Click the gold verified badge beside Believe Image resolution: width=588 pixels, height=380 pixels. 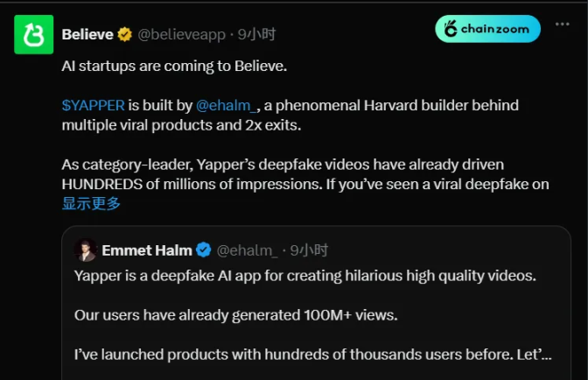click(124, 34)
